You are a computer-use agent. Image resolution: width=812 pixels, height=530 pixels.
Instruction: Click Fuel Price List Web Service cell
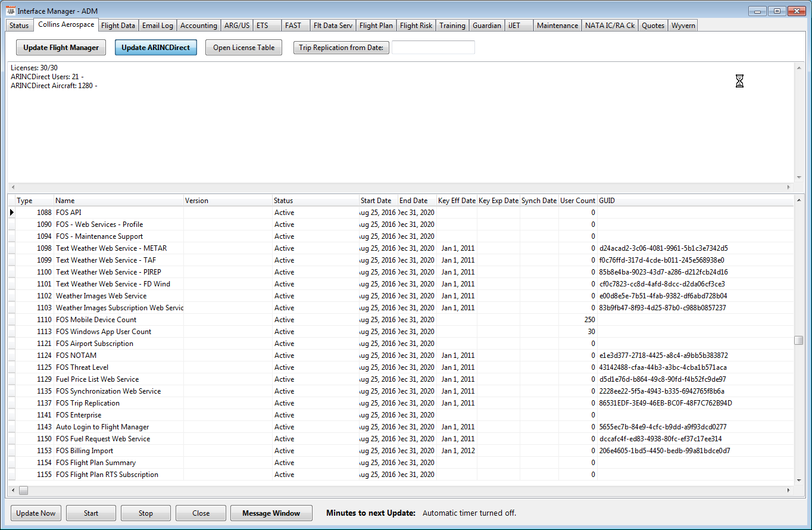tap(118, 379)
